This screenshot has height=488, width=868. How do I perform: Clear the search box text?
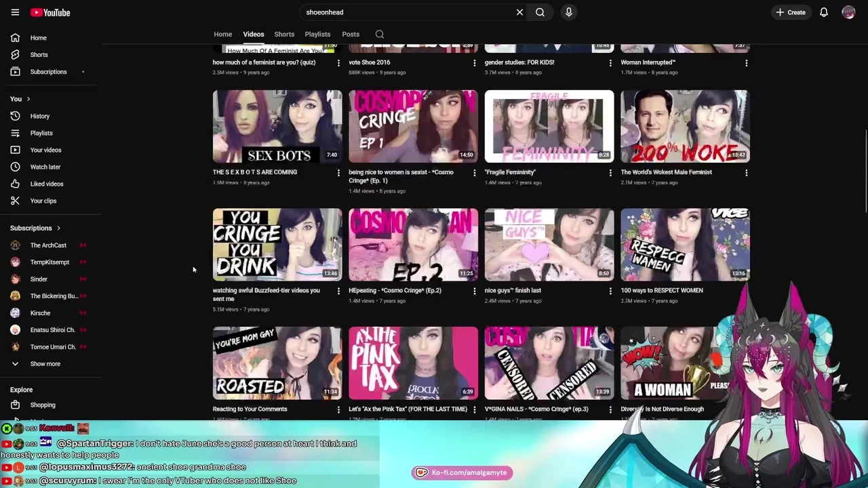519,12
